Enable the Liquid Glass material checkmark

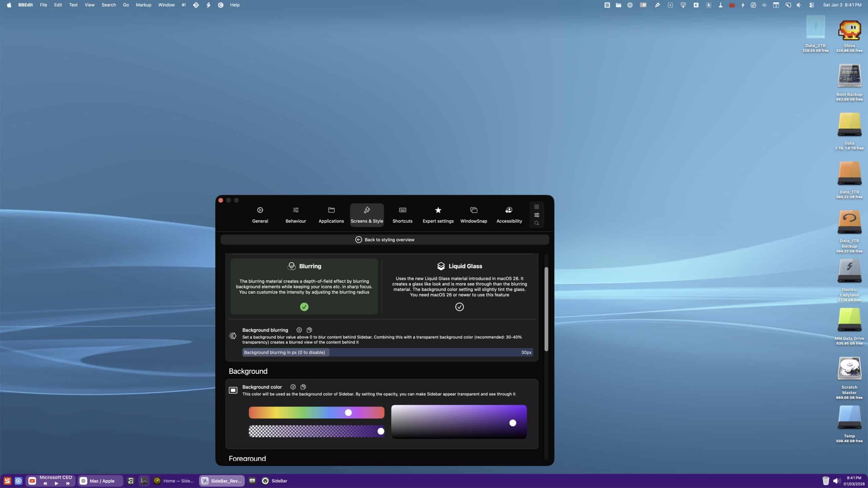[459, 307]
